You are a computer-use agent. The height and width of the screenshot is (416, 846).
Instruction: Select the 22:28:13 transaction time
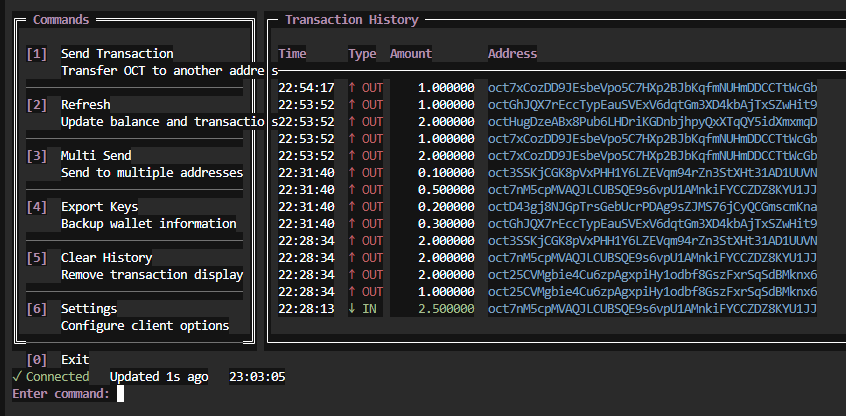306,309
